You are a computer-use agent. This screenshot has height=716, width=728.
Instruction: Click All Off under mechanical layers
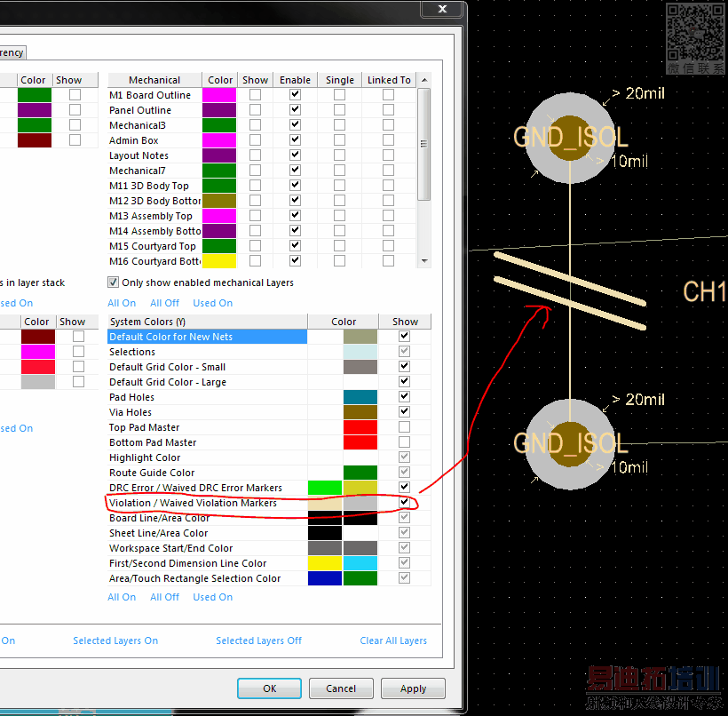(x=164, y=303)
